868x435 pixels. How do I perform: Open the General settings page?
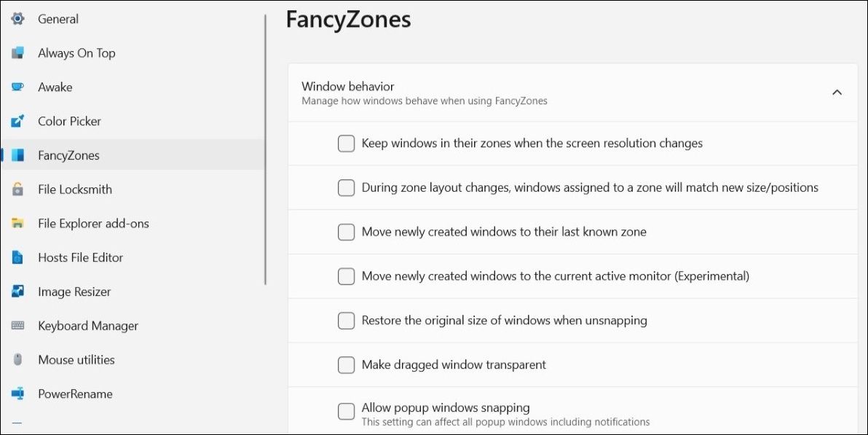(57, 19)
